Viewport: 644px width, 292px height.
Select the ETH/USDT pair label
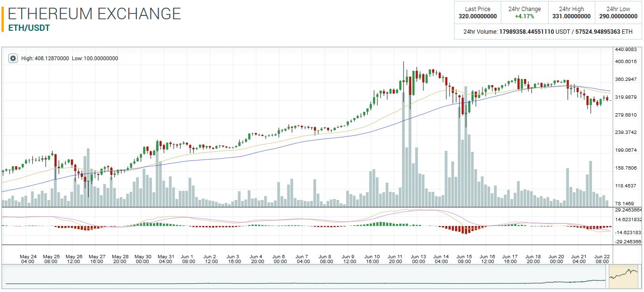pyautogui.click(x=29, y=28)
